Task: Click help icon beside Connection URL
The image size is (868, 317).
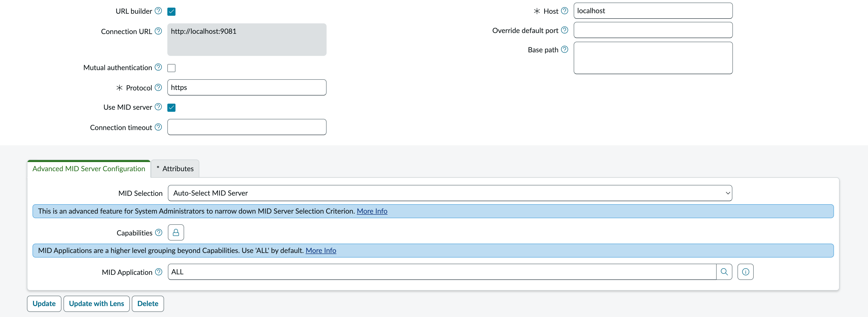Action: (x=158, y=31)
